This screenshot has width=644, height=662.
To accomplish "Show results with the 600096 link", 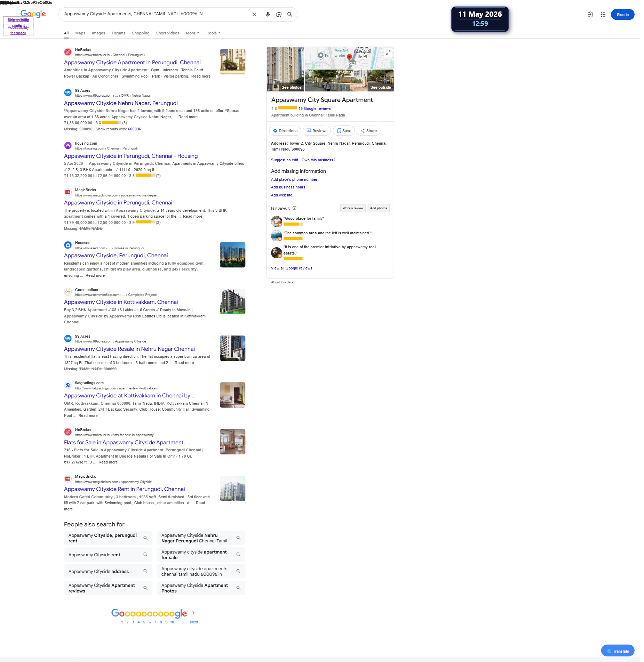I will pos(134,129).
